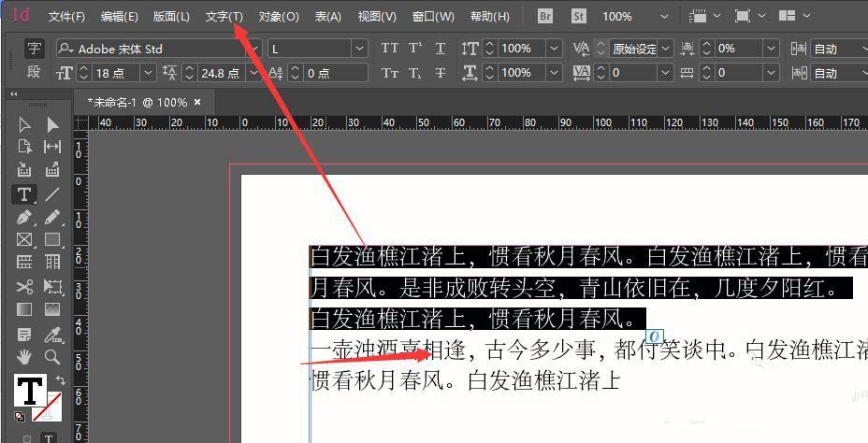Open the 窗口(W) menu
The width and height of the screenshot is (868, 443).
coord(433,17)
